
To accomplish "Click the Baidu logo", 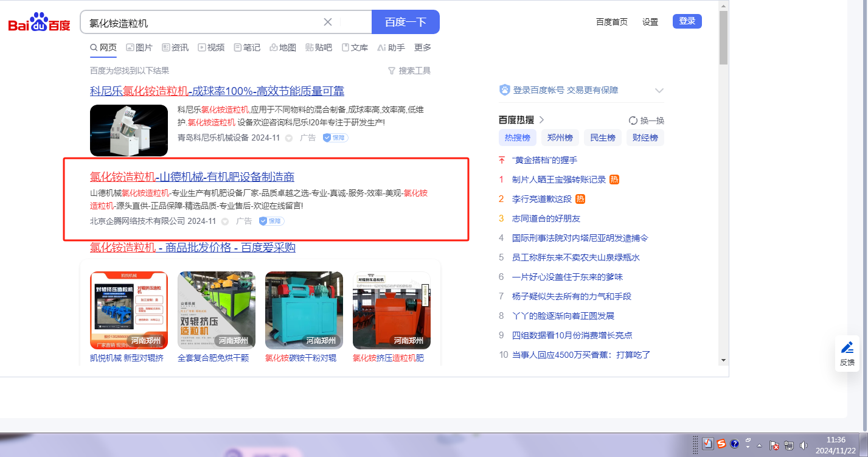I will [x=40, y=23].
